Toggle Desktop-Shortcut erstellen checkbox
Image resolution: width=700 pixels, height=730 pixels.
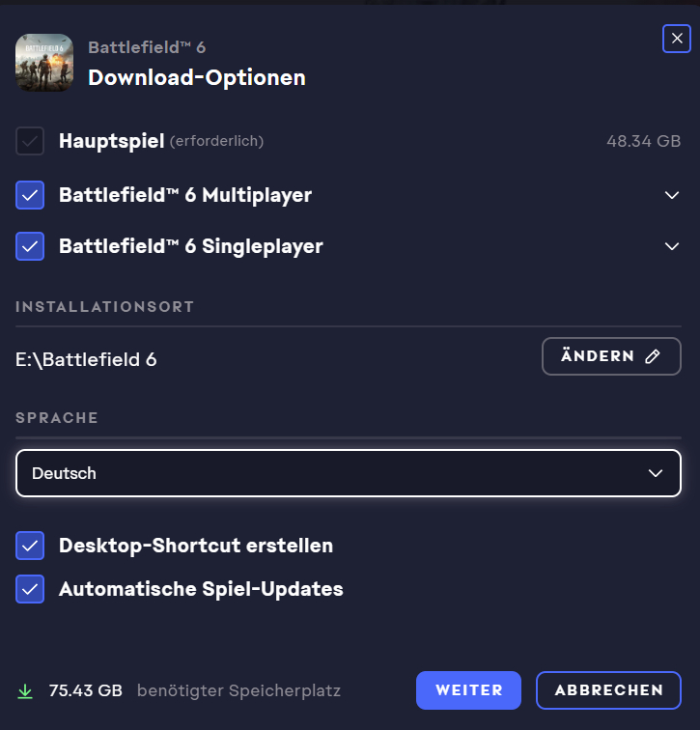[30, 546]
